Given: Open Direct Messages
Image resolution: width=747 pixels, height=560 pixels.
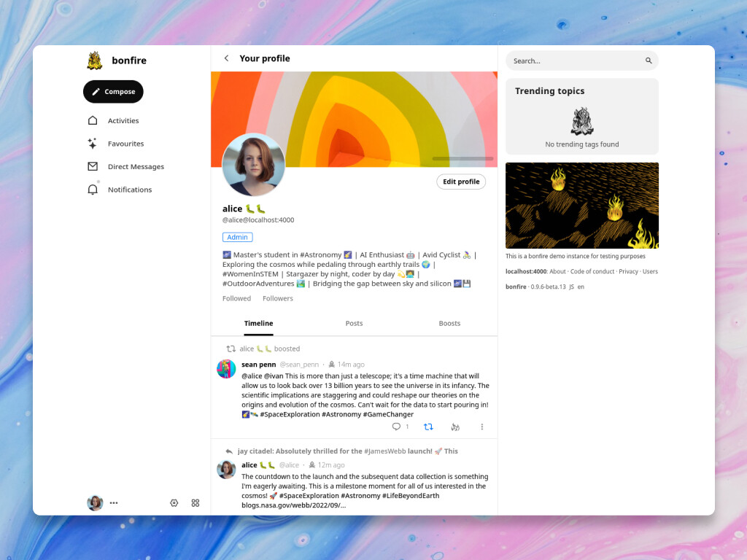Looking at the screenshot, I should [136, 166].
